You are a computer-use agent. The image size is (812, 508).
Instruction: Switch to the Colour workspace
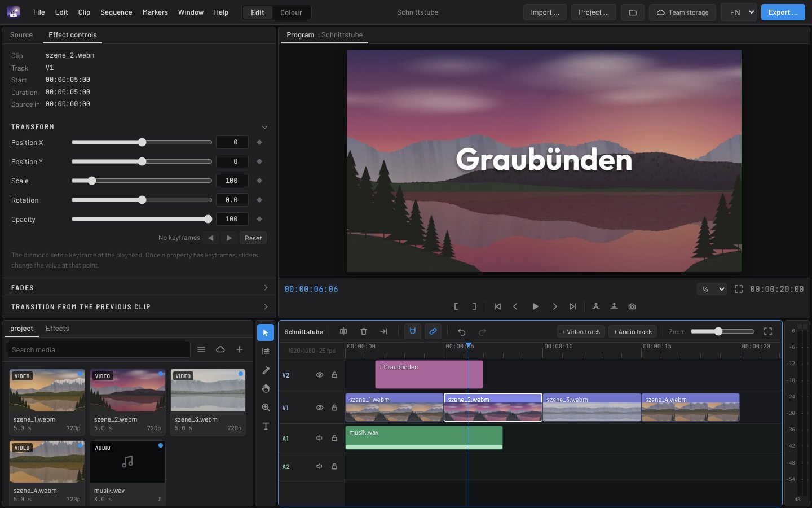click(x=291, y=12)
